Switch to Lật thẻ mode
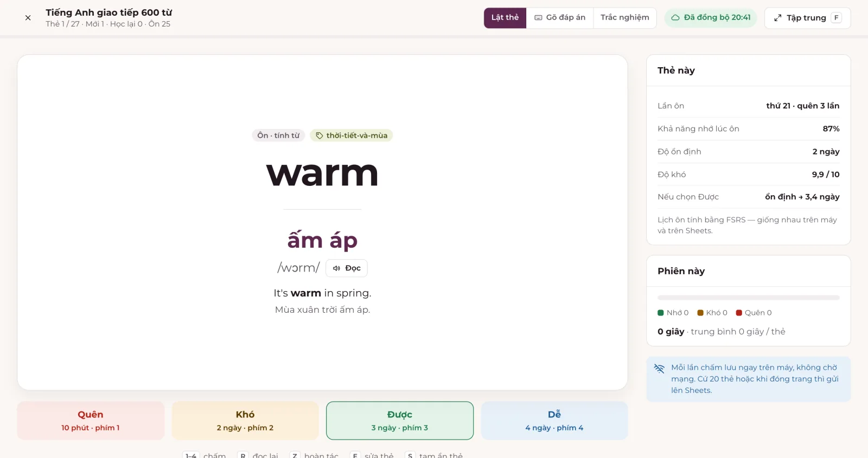 (x=505, y=18)
